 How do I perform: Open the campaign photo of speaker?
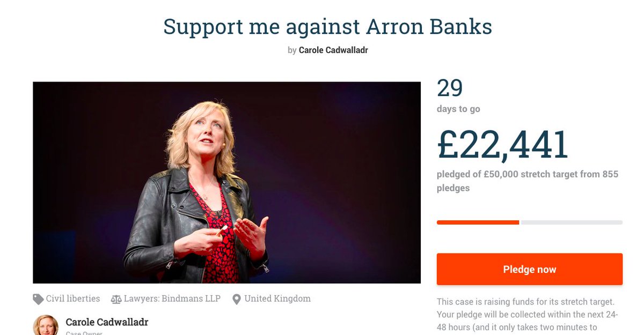coord(226,182)
